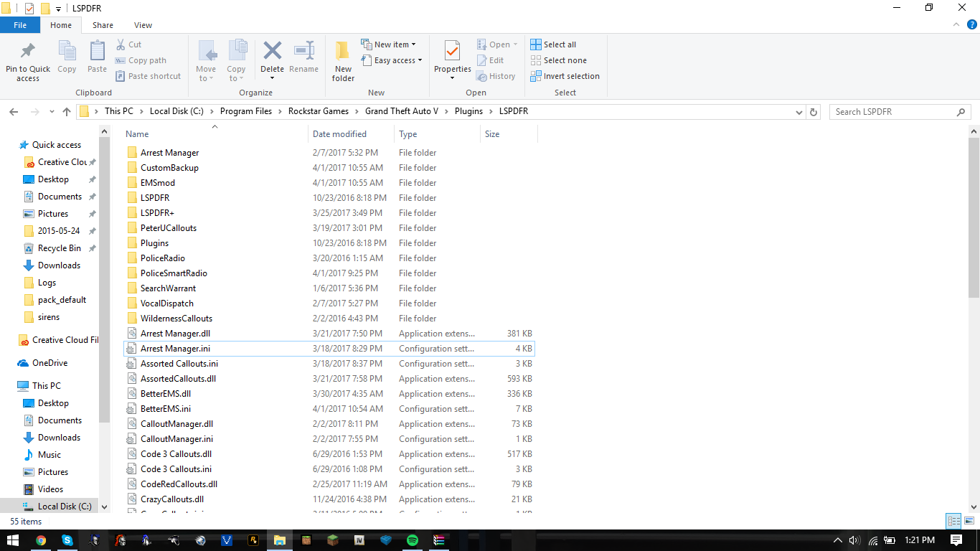
Task: Switch to Large icons view layout
Action: point(968,522)
